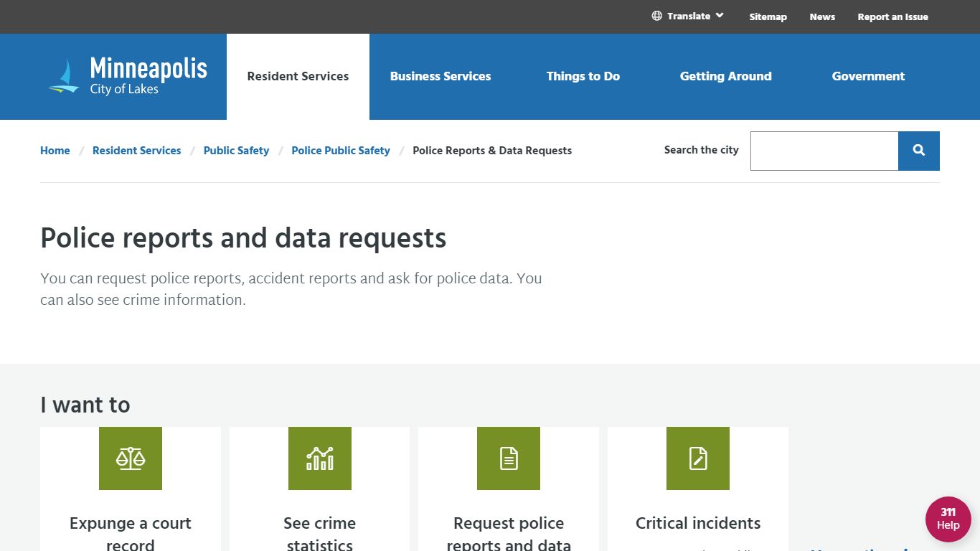Focus the Search the city input field

coord(824,151)
